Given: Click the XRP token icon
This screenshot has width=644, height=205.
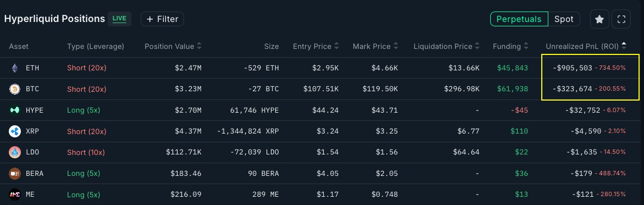Looking at the screenshot, I should (x=15, y=131).
